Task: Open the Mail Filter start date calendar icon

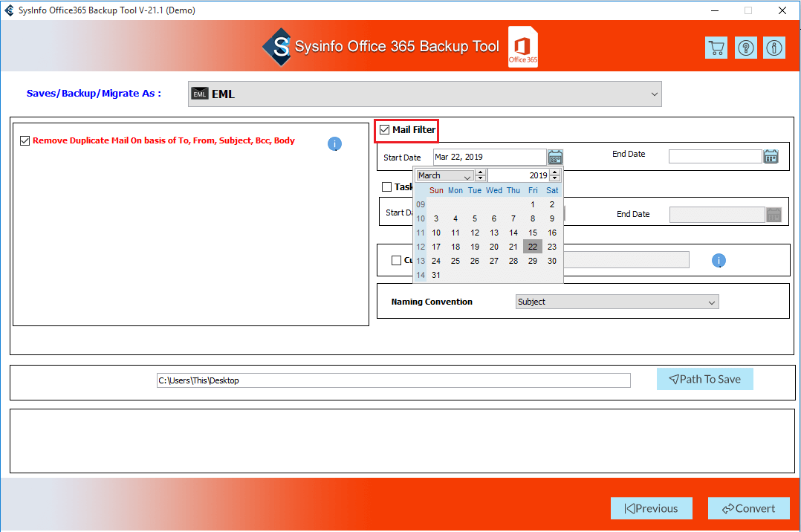Action: click(555, 157)
